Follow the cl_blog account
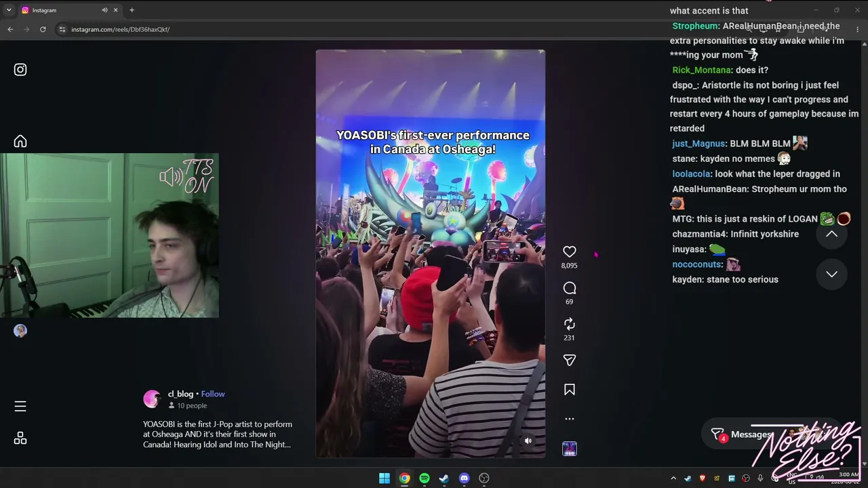 pos(213,394)
